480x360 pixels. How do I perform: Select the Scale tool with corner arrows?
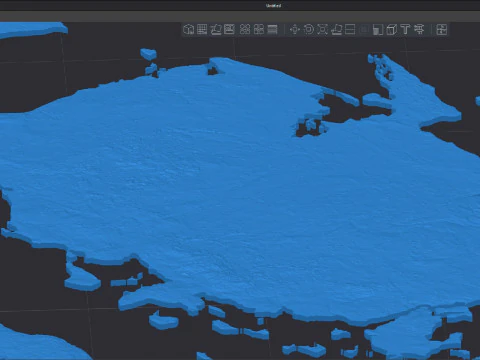tap(322, 29)
